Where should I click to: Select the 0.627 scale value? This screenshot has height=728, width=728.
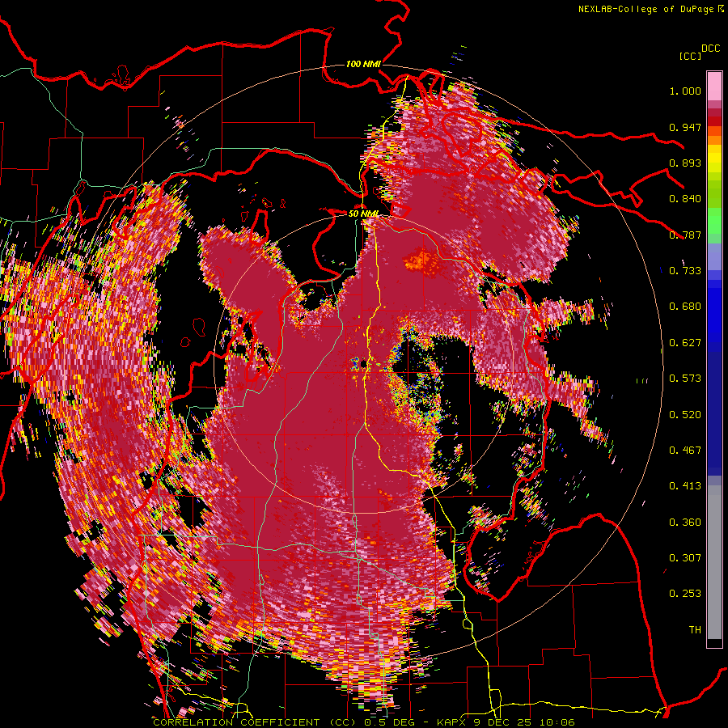(685, 343)
